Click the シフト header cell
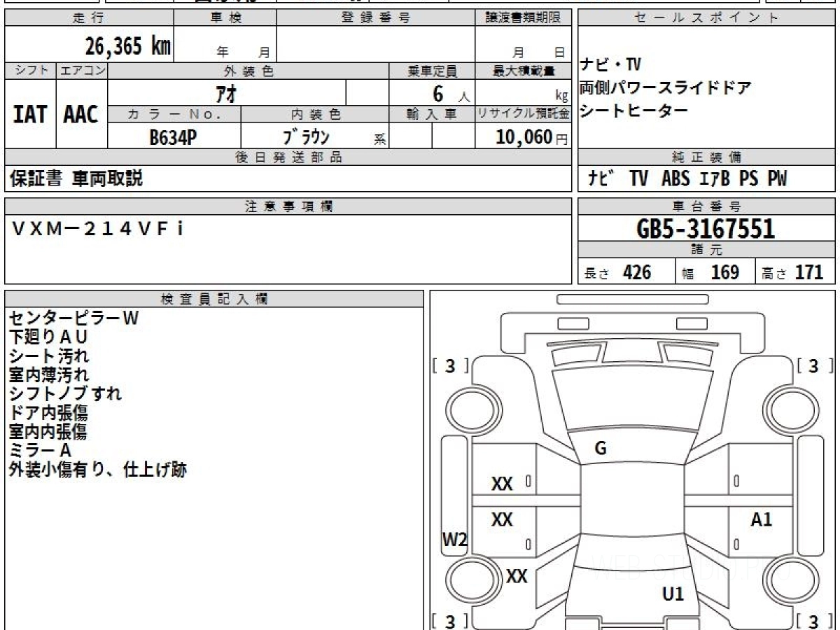The height and width of the screenshot is (630, 840). click(30, 71)
